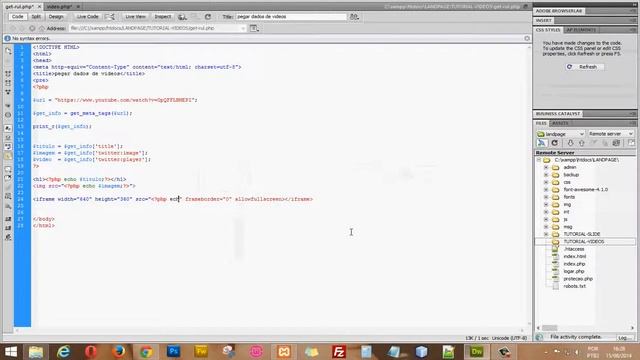The image size is (640, 360).
Task: Click the Get Files down-arrow icon
Action: (570, 143)
